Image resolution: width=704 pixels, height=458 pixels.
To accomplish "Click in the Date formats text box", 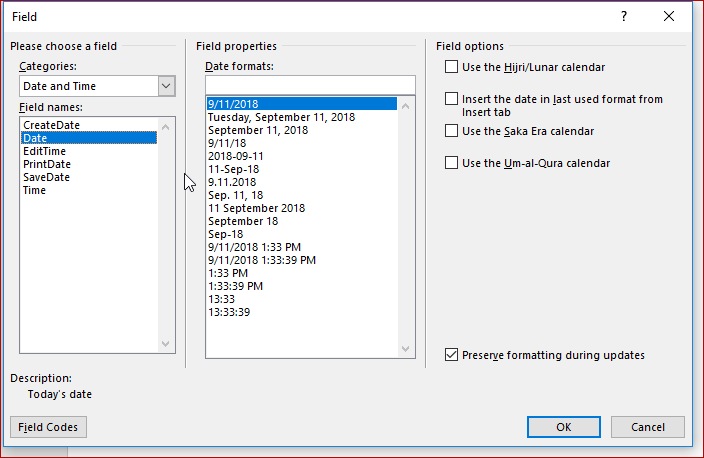I will point(310,84).
